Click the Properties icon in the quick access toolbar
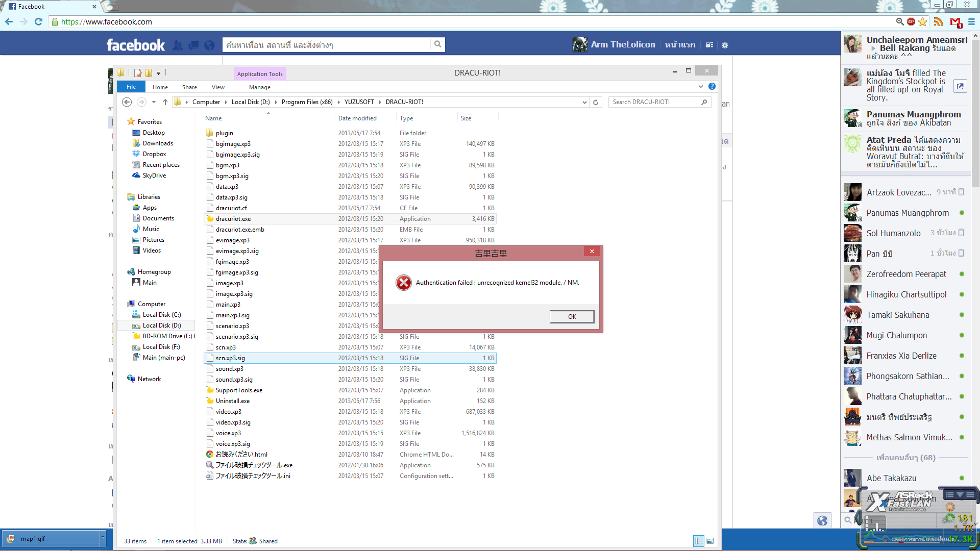This screenshot has height=551, width=980. click(138, 73)
